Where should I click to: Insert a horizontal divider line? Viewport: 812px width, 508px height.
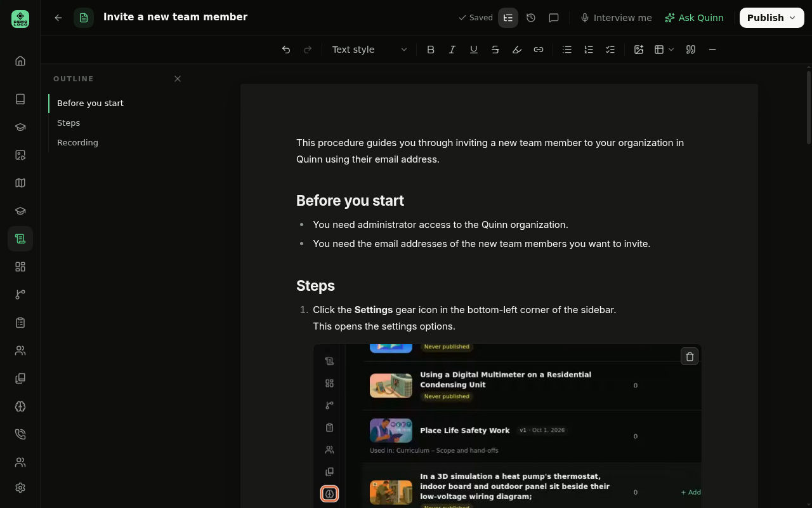[x=712, y=50]
